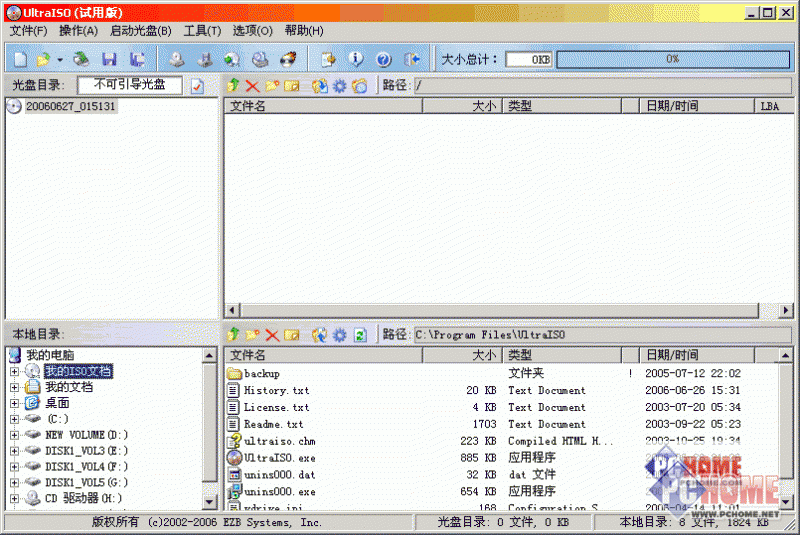The image size is (800, 535).
Task: Click the blue question mark Help icon
Action: point(384,59)
